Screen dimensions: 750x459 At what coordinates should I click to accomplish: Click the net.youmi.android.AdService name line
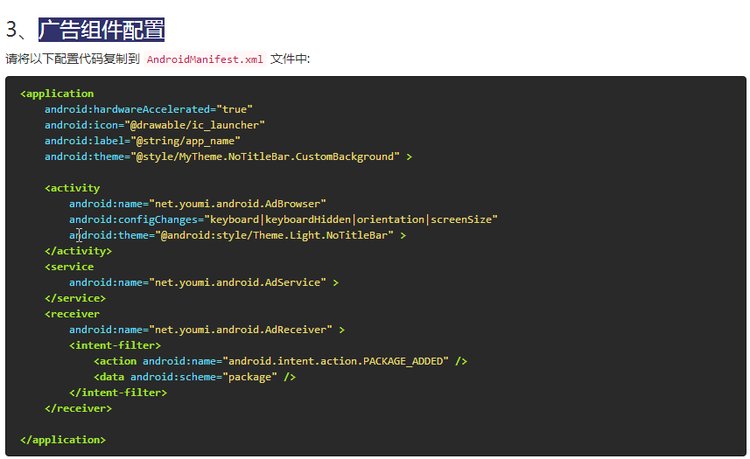pyautogui.click(x=204, y=283)
